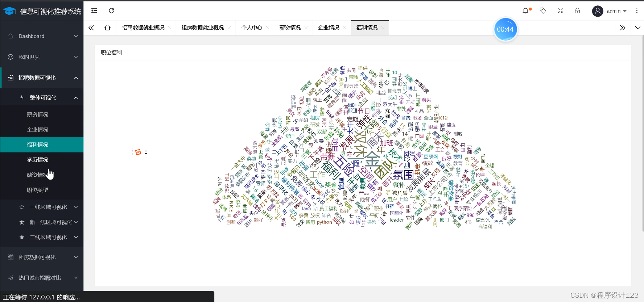Viewport: 644px width, 302px height.
Task: Click the 我的世界 smiley icon
Action: 11,57
